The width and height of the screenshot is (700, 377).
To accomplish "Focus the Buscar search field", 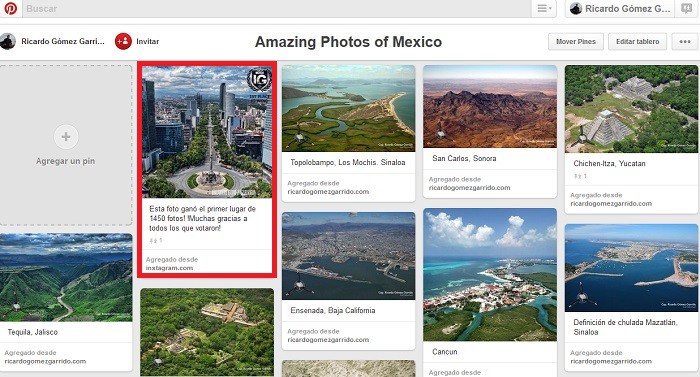I will 276,8.
